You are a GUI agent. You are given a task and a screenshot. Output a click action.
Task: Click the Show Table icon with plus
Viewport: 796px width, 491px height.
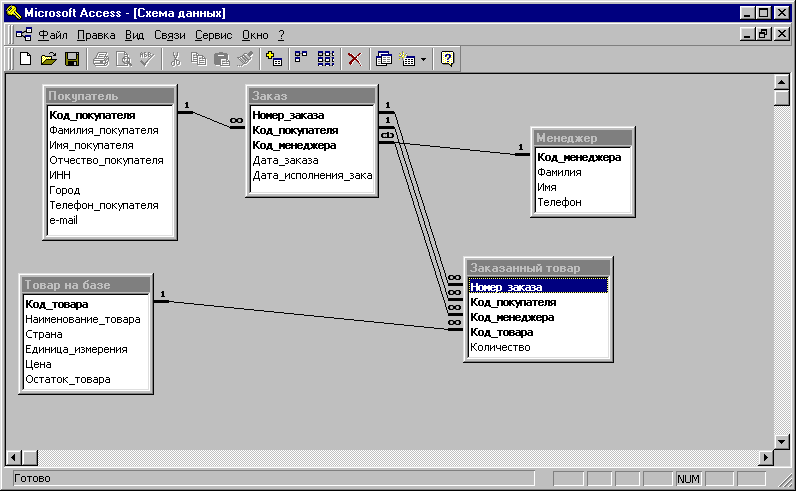(274, 59)
